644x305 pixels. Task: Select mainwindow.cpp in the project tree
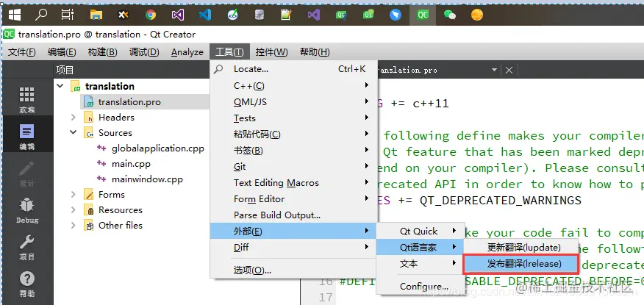click(147, 179)
